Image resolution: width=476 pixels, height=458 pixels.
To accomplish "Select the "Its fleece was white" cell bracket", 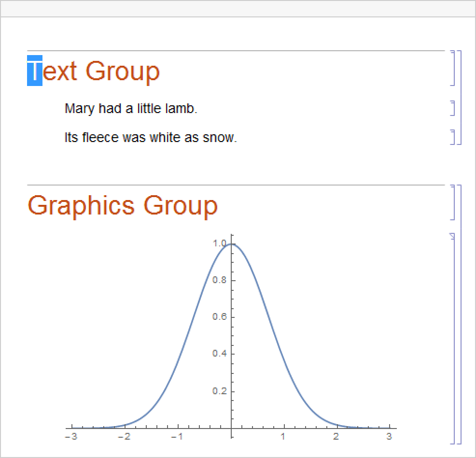I will [453, 137].
